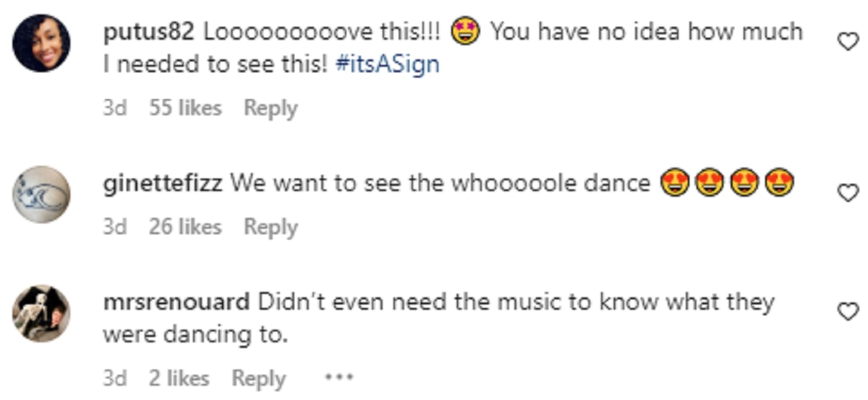Visit the mrsrenouard username link

[x=176, y=302]
